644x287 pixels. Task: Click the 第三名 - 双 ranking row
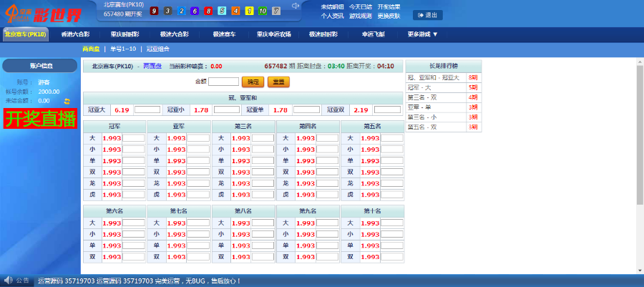(x=444, y=97)
